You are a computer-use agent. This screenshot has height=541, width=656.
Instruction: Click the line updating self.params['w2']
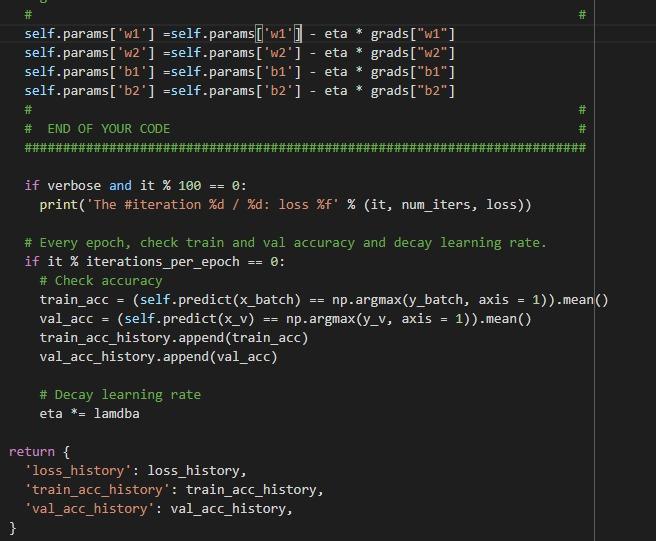point(239,53)
